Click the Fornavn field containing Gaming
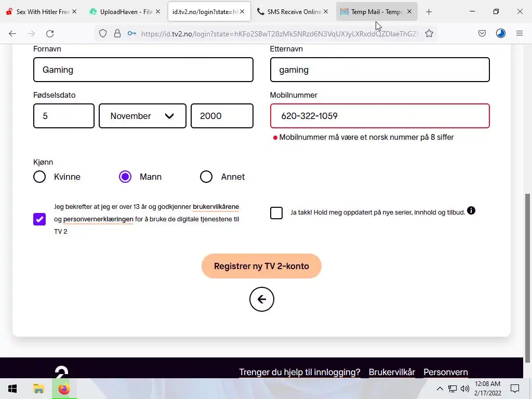Image resolution: width=532 pixels, height=399 pixels. pyautogui.click(x=143, y=70)
